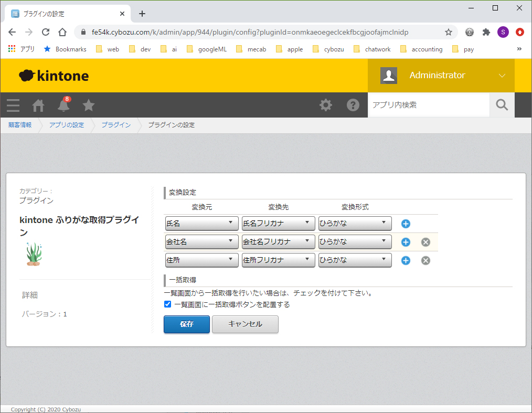532x413 pixels.
Task: Click the search magnifier button
Action: tap(502, 105)
